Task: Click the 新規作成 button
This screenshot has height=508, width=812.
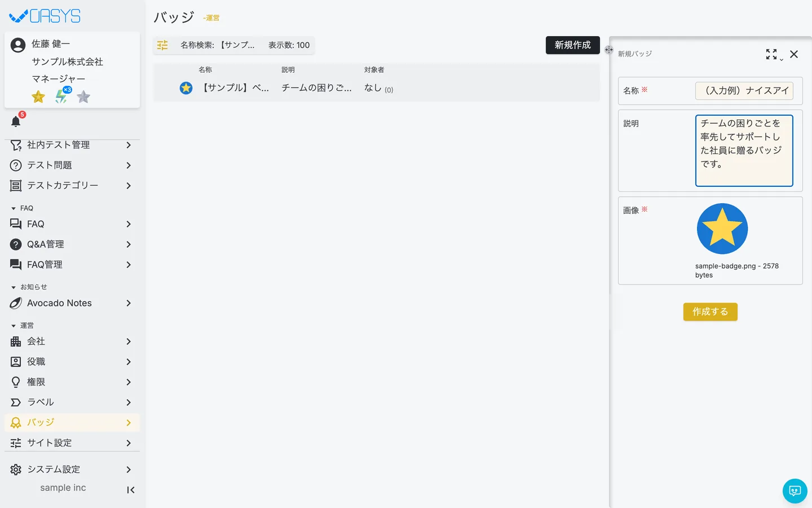Action: coord(572,45)
